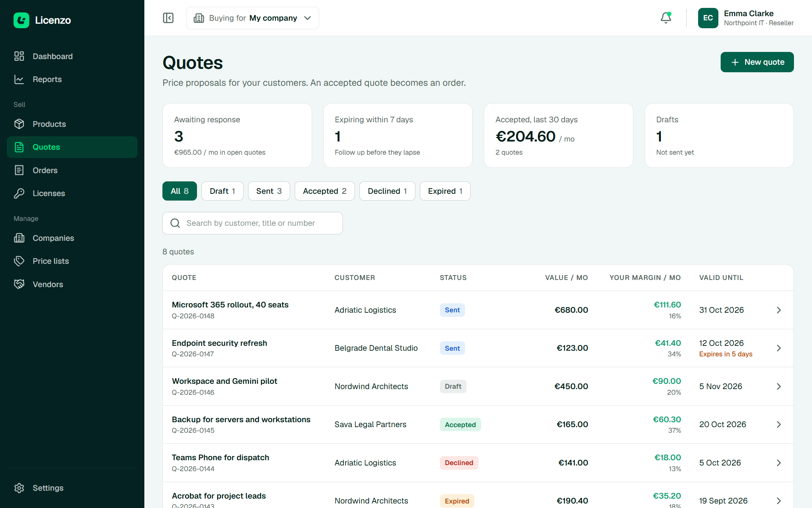Select the All 8 filter tab
812x508 pixels.
[x=180, y=191]
